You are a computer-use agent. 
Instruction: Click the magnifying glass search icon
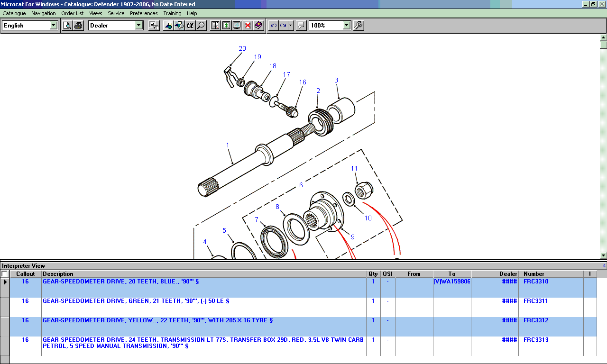click(201, 26)
